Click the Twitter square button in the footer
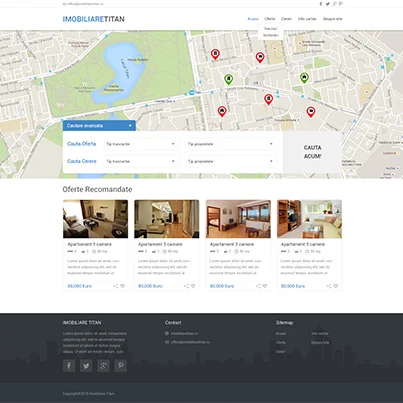403x403 pixels. (x=86, y=366)
